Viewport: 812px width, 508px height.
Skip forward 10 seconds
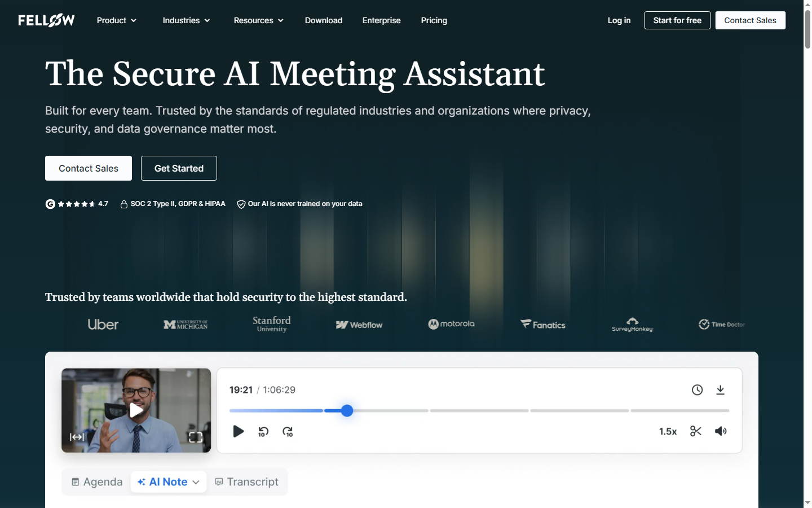coord(288,432)
